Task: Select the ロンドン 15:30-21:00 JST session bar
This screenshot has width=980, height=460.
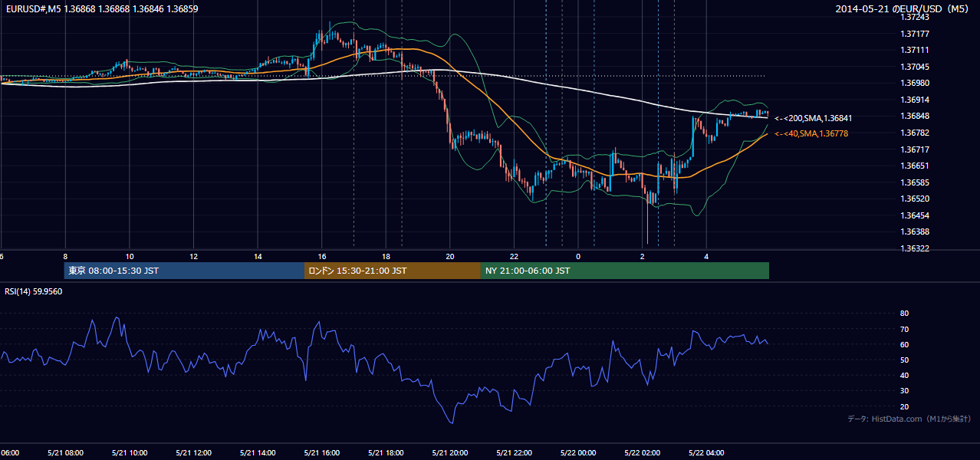Action: point(393,271)
